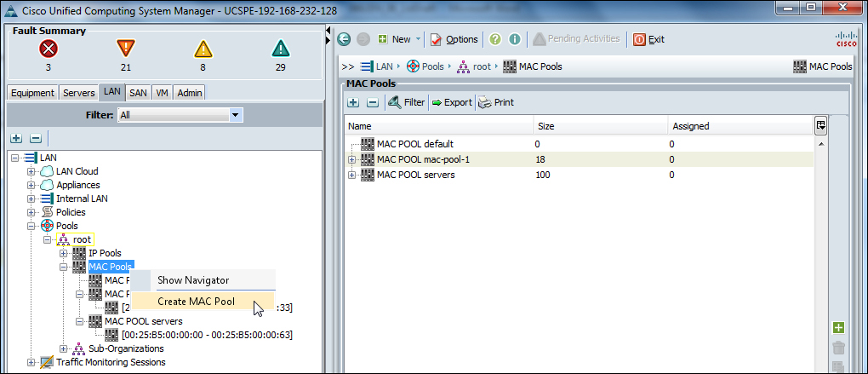Click the MAC Pools breadcrumb link
This screenshot has height=374, width=868.
pyautogui.click(x=540, y=66)
